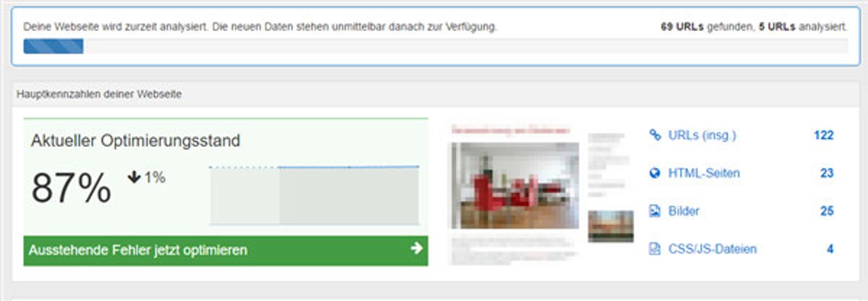
Task: Click the HTML-Seiten count value 23
Action: click(x=827, y=174)
